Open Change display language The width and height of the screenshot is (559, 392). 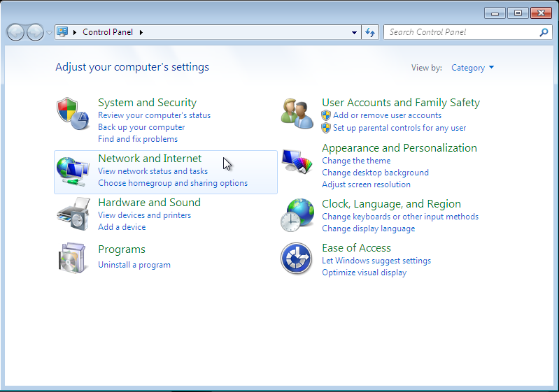pos(368,228)
